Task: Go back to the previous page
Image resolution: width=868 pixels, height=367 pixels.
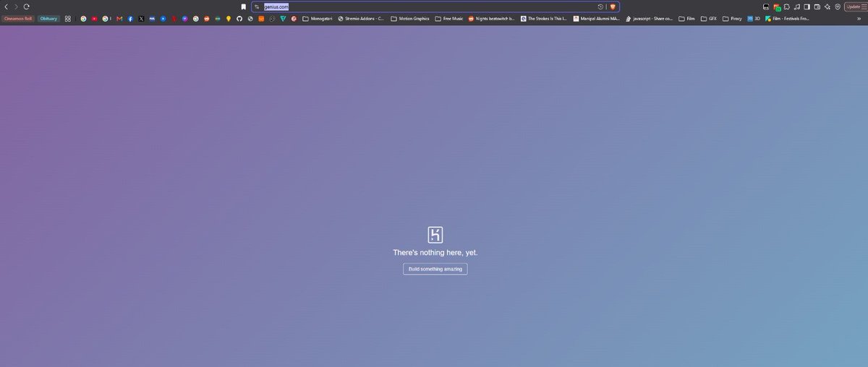Action: [x=7, y=6]
